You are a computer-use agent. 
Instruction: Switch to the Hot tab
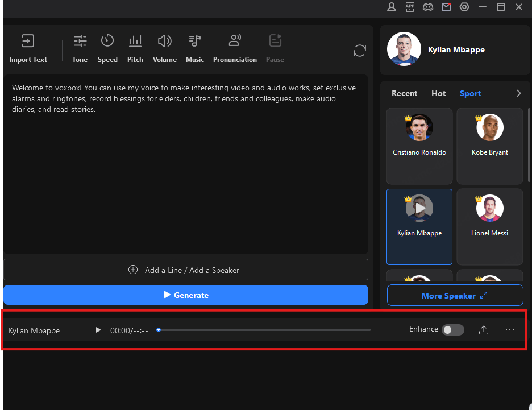pos(438,93)
